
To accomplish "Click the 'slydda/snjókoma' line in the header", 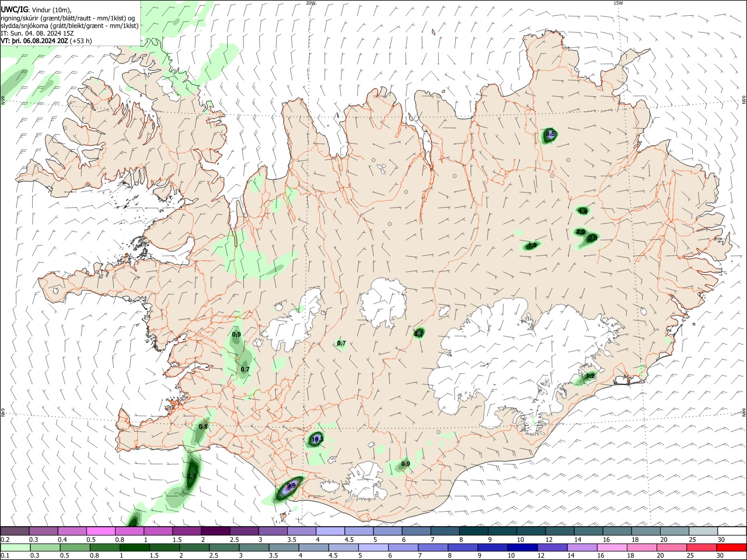I will click(69, 26).
